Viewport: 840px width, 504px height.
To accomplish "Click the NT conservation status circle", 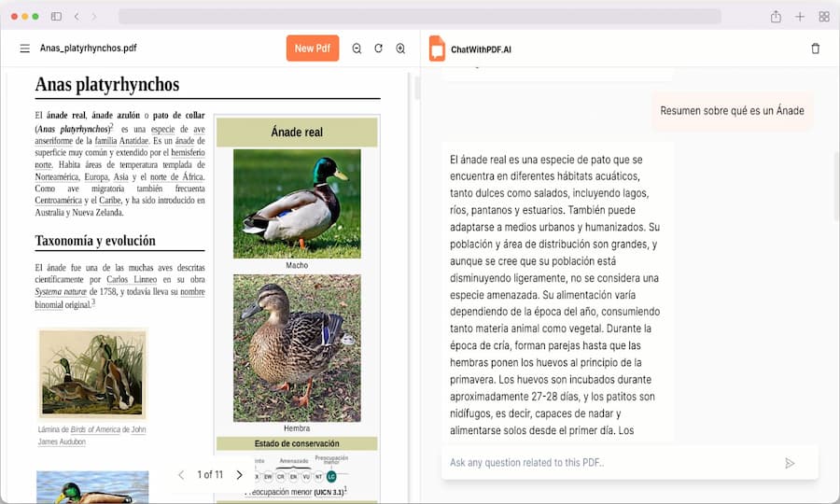I will point(319,476).
